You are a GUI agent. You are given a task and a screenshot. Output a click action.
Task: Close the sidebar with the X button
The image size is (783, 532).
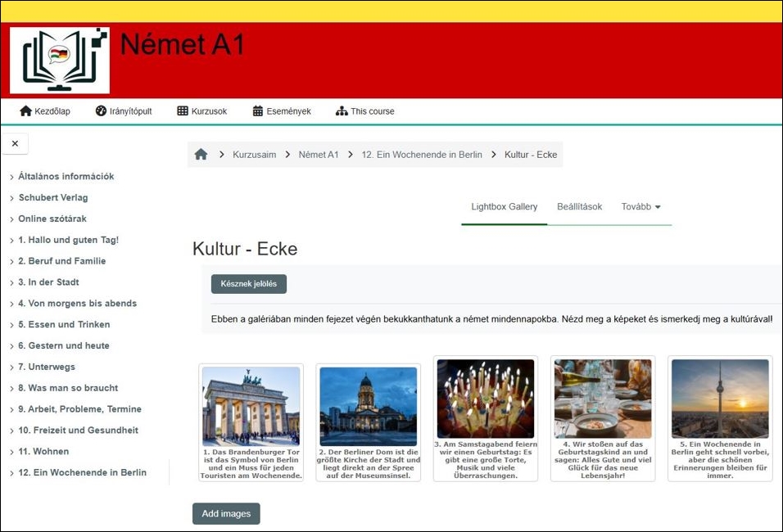(x=15, y=143)
